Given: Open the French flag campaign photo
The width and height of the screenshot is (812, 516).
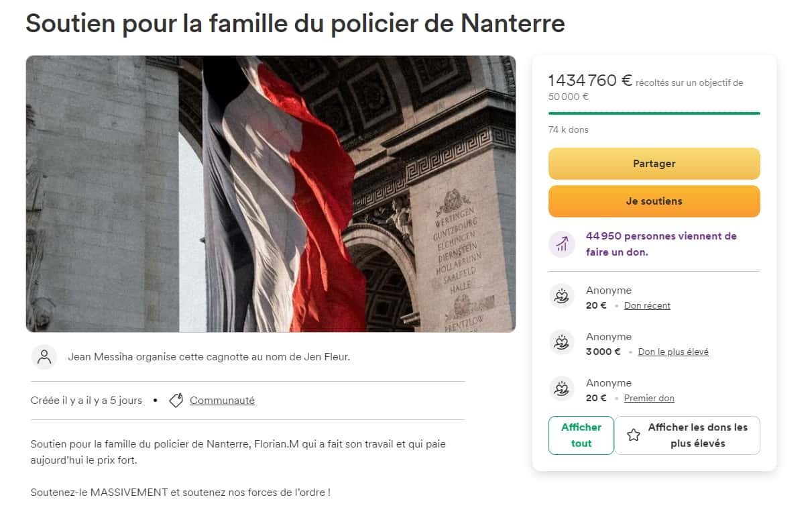Looking at the screenshot, I should pos(271,194).
